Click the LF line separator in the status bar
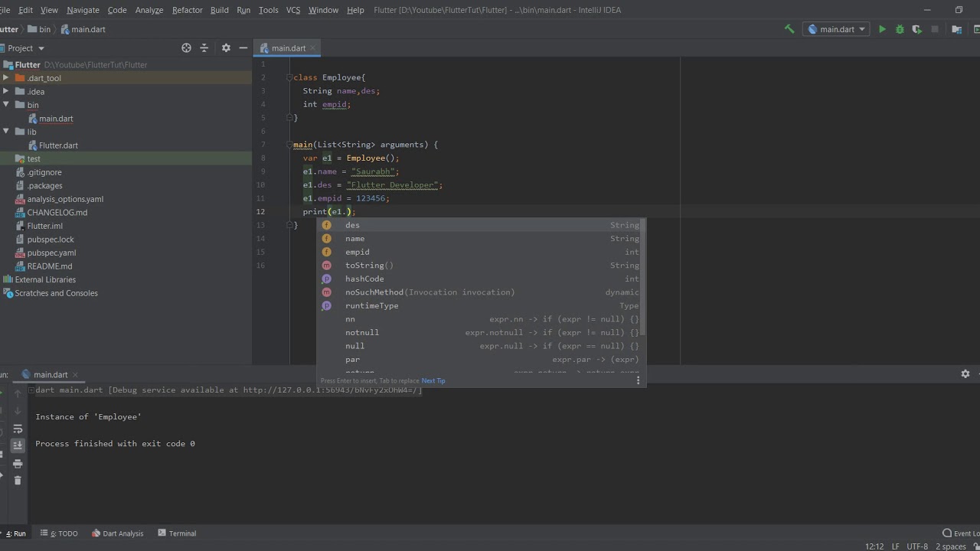980x551 pixels. click(896, 546)
